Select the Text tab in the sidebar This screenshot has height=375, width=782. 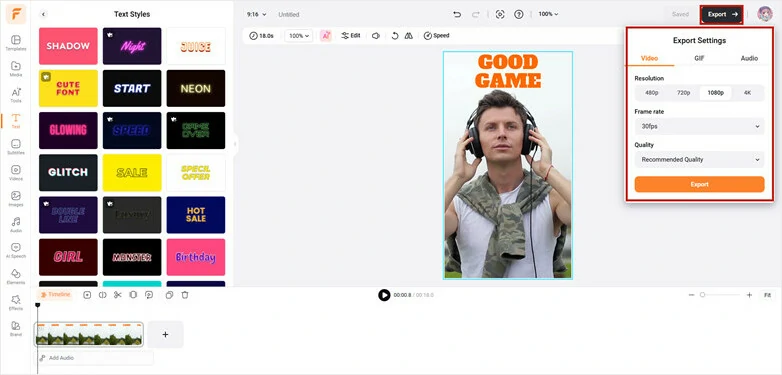[x=15, y=121]
